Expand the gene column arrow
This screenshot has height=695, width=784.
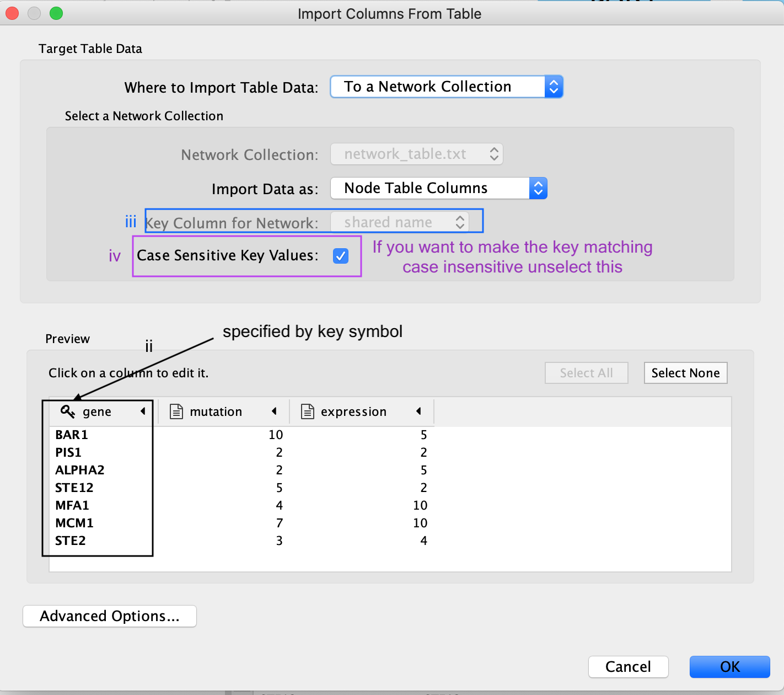[x=143, y=411]
